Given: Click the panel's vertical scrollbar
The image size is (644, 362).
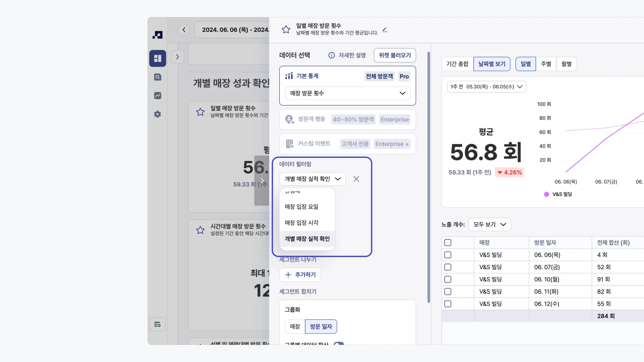Looking at the screenshot, I should click(x=429, y=177).
